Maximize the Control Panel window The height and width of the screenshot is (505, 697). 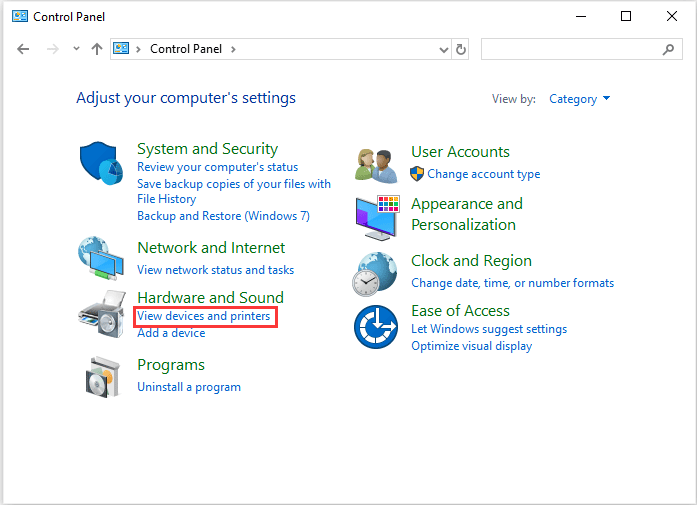pyautogui.click(x=626, y=16)
